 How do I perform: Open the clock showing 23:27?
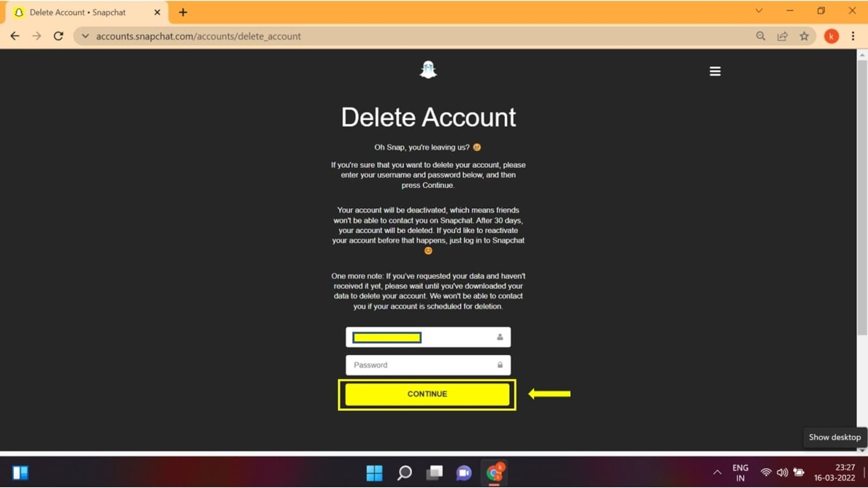(834, 473)
